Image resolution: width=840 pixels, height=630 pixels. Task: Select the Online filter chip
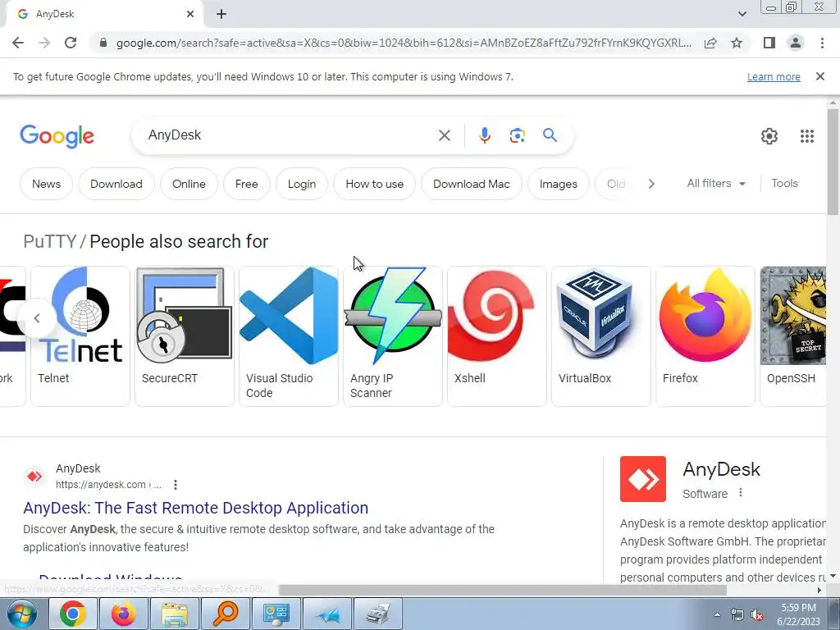189,184
